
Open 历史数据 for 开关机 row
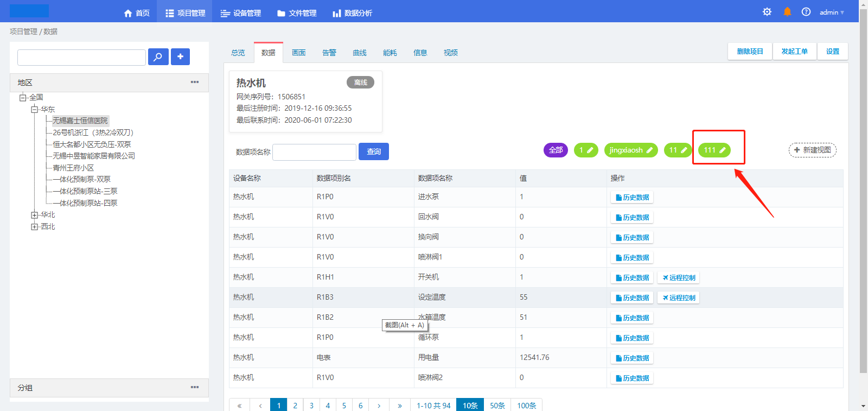tap(632, 278)
